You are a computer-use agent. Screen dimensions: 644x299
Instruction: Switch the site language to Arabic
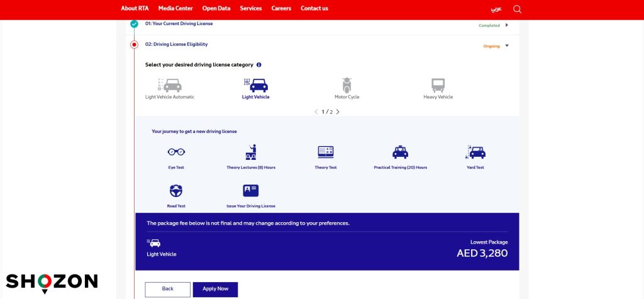(x=496, y=9)
